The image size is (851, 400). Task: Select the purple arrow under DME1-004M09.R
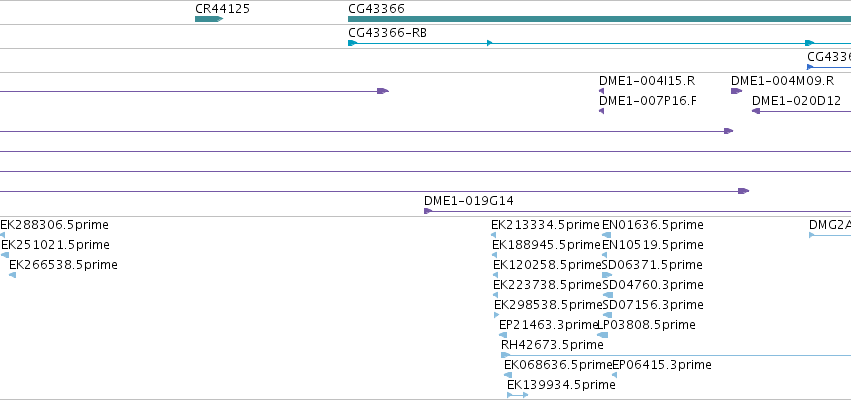click(x=736, y=91)
